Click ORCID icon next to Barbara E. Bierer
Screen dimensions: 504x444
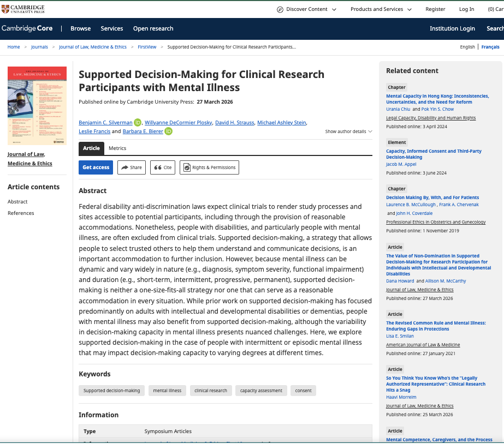click(169, 131)
